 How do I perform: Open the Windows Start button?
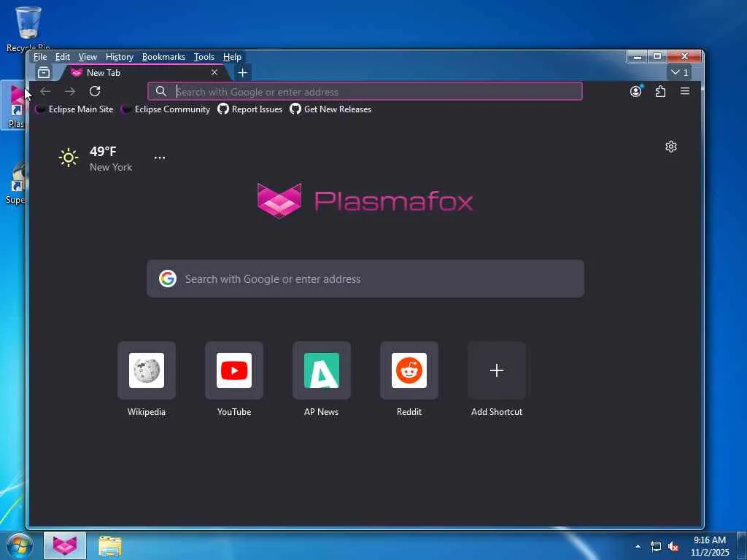click(x=19, y=545)
